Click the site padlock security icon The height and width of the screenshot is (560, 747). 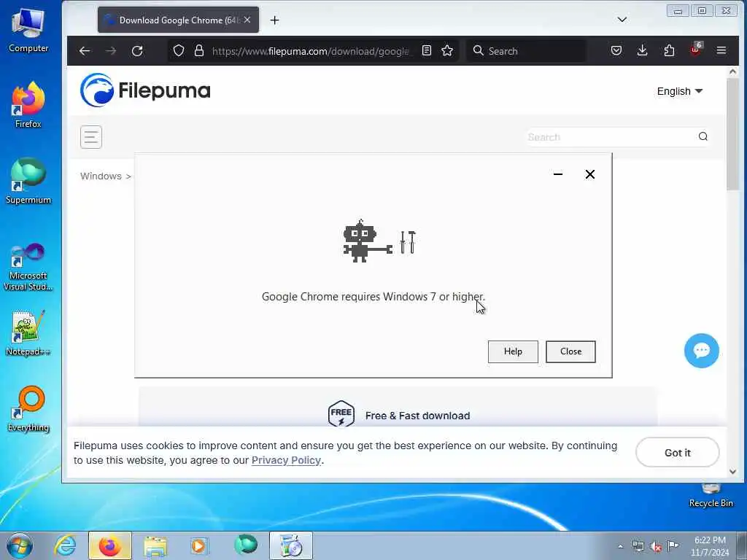pos(199,50)
